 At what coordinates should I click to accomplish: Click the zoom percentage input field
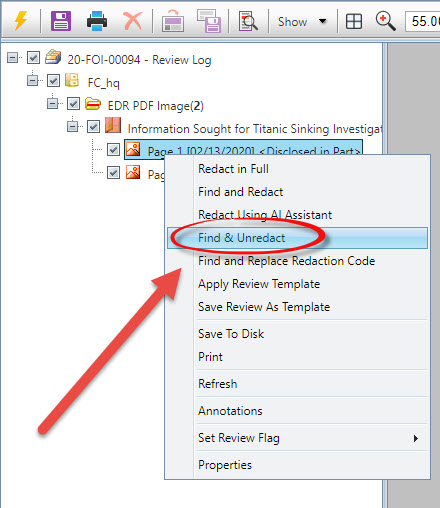[x=423, y=22]
